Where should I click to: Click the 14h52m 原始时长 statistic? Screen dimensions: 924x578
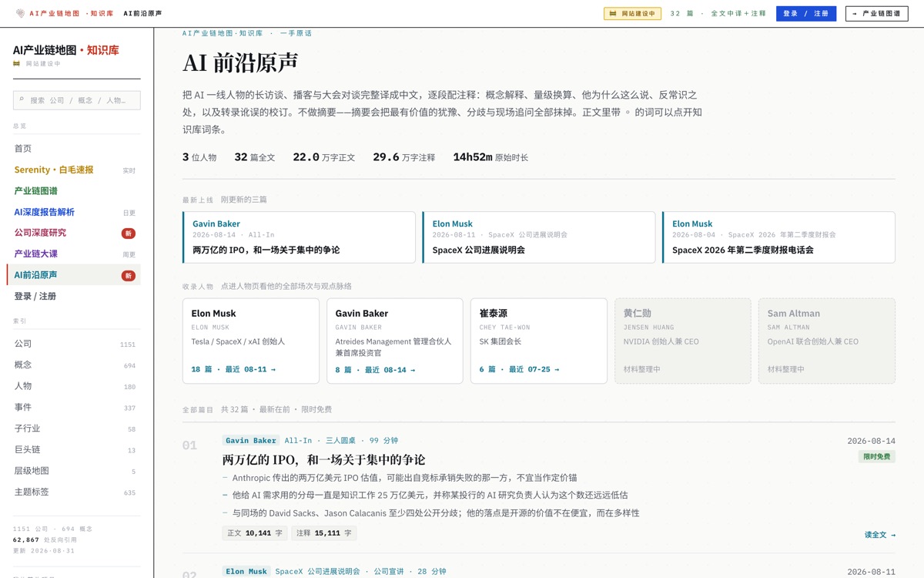click(490, 157)
